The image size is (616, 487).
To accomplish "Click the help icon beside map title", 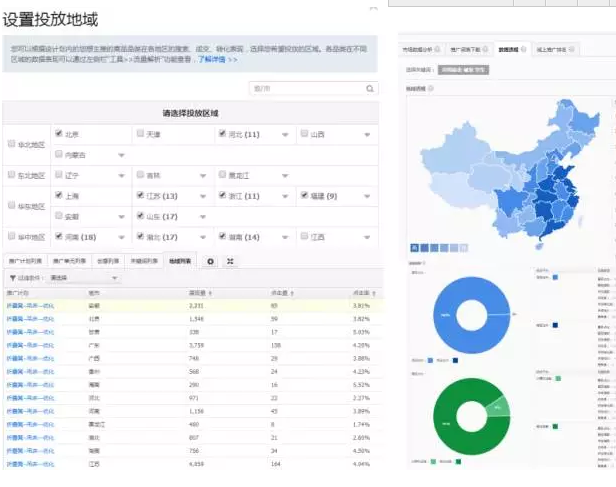I will (x=430, y=88).
